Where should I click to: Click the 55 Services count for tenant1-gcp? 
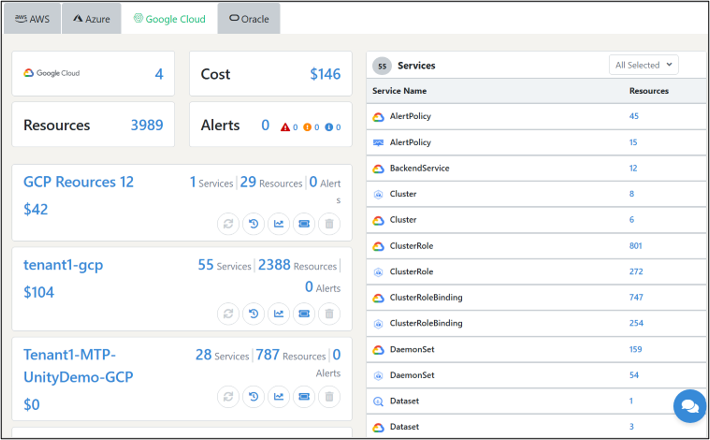point(206,265)
